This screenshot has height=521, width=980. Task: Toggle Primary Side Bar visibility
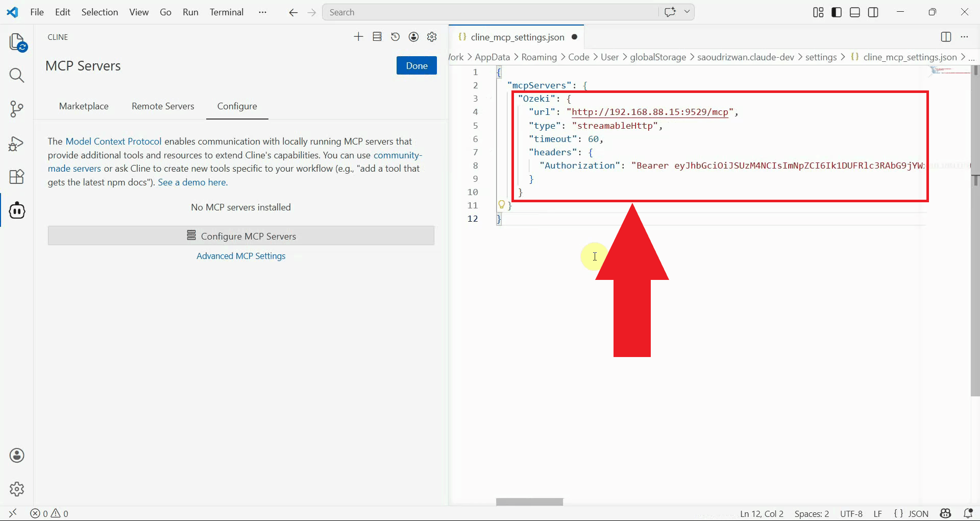[837, 12]
